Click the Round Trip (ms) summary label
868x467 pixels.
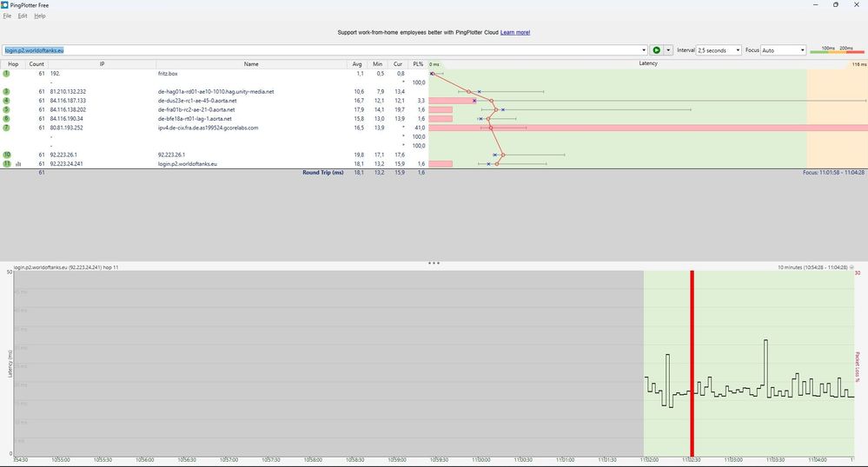322,173
